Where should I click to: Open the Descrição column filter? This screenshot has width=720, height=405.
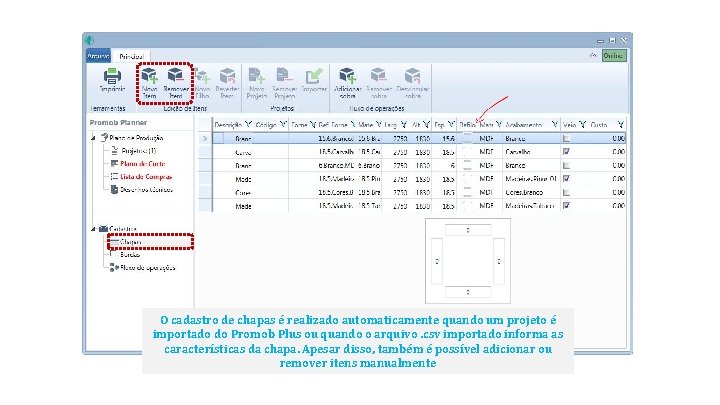coord(248,124)
